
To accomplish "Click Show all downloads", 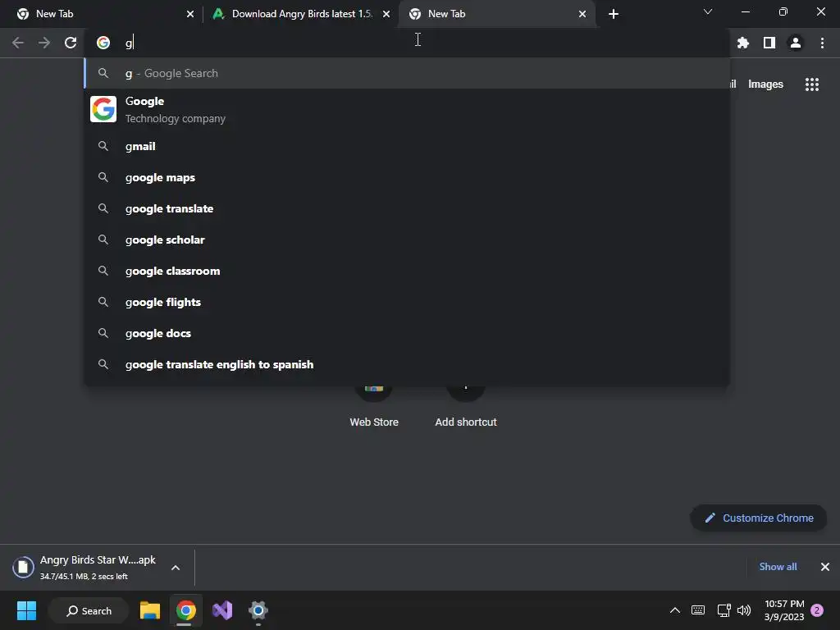I will pyautogui.click(x=778, y=567).
